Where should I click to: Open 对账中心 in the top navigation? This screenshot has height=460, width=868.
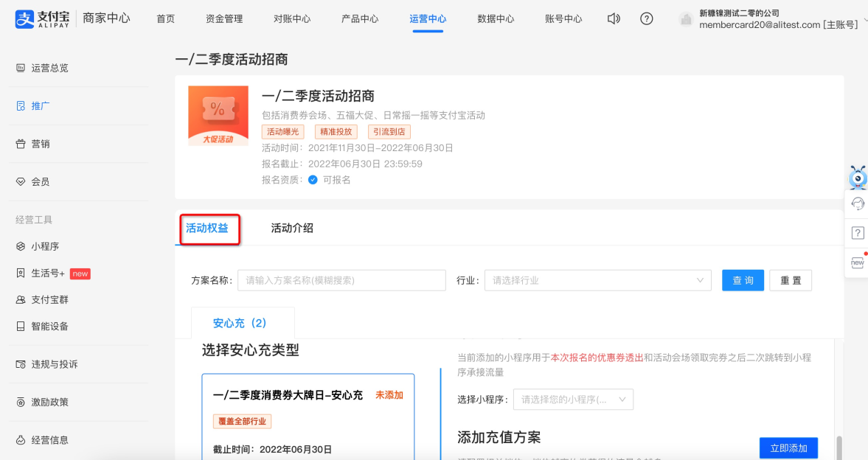coord(292,19)
